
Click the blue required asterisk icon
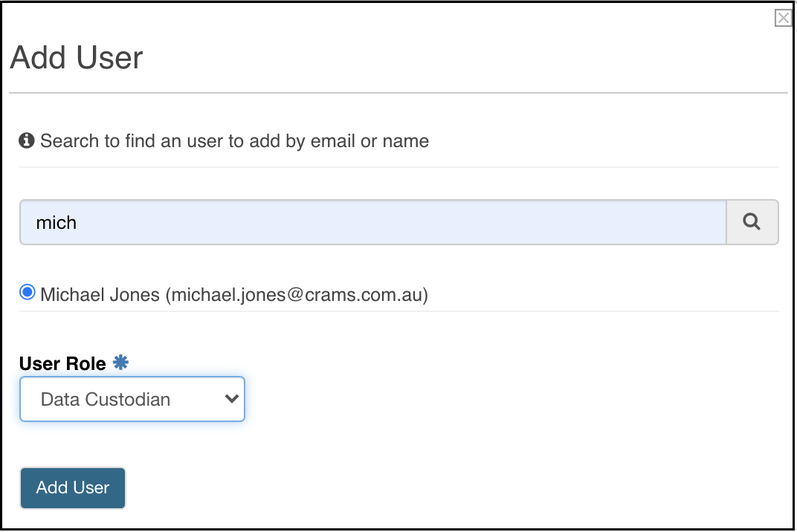point(120,363)
